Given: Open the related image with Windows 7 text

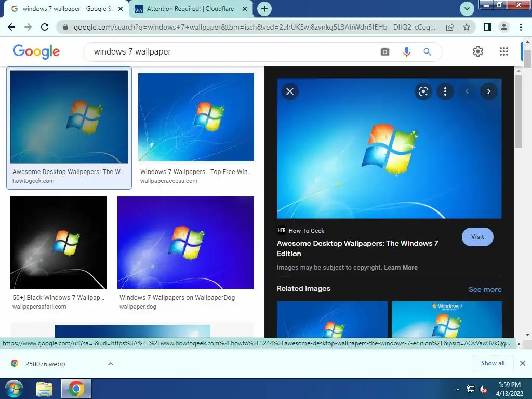Looking at the screenshot, I should point(446,319).
